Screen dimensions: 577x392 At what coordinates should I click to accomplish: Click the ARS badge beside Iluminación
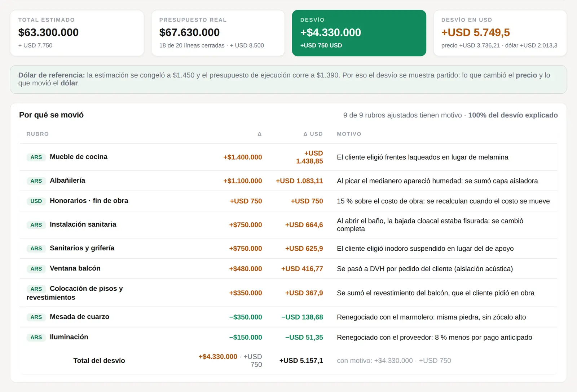pyautogui.click(x=36, y=337)
